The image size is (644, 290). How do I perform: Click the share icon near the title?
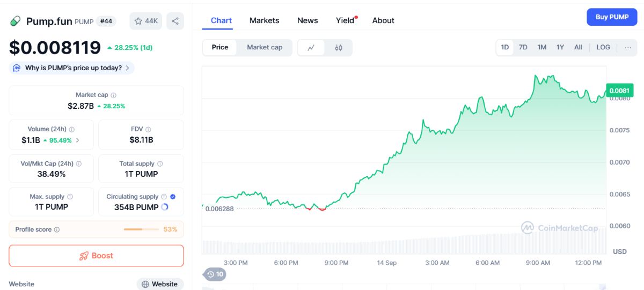click(x=175, y=21)
